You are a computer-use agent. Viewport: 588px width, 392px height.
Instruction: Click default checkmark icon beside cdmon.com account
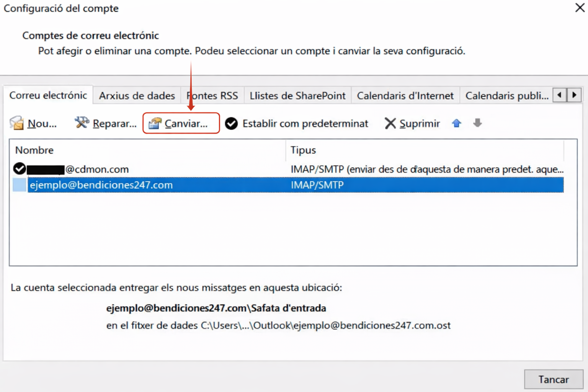pos(19,169)
